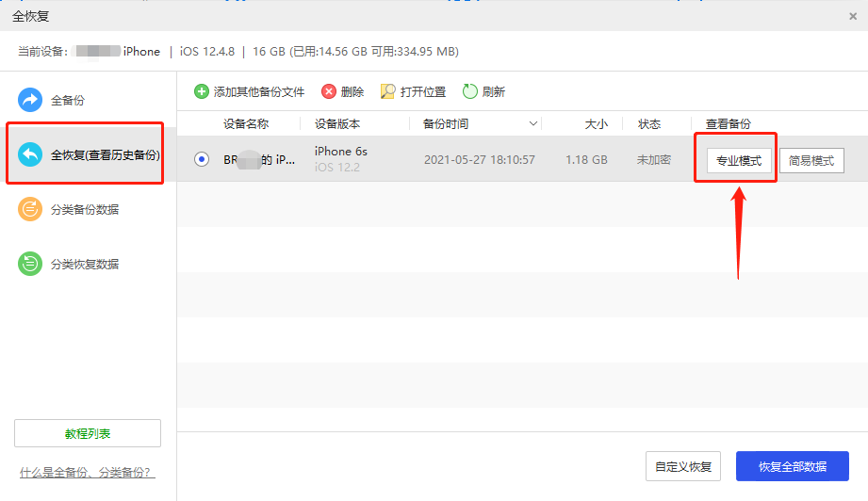
Task: Select the iPhone 6s backup radio button
Action: pyautogui.click(x=202, y=160)
